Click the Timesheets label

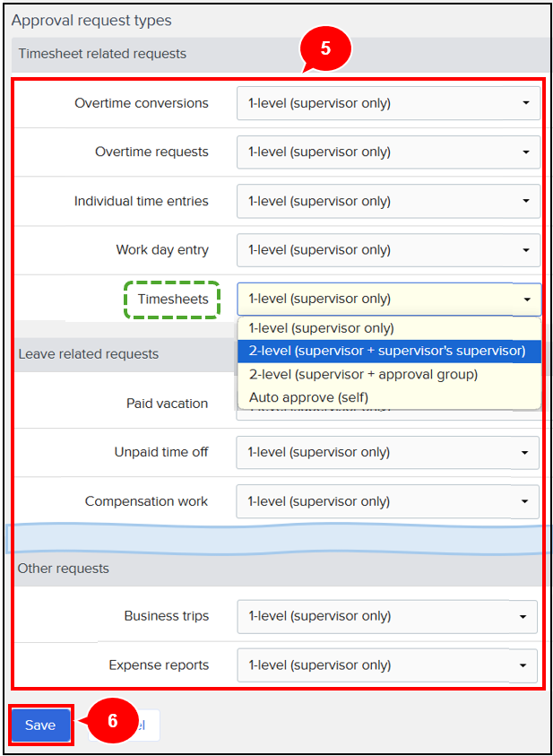173,299
